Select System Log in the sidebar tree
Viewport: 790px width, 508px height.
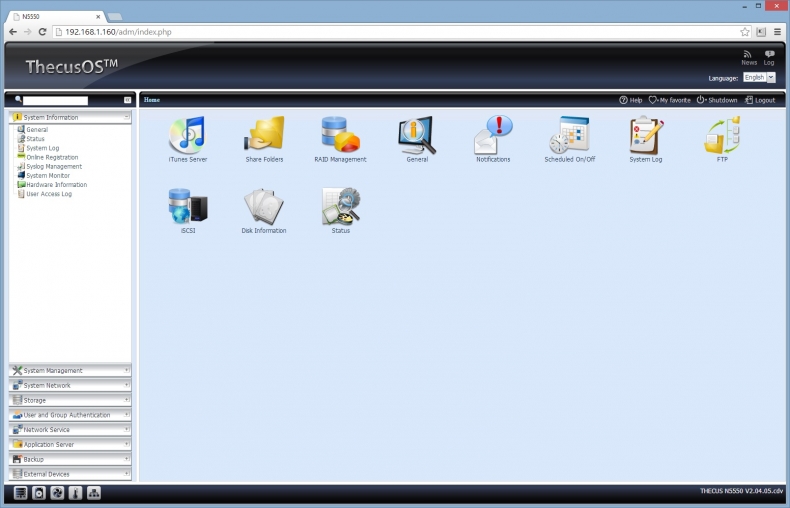(42, 148)
